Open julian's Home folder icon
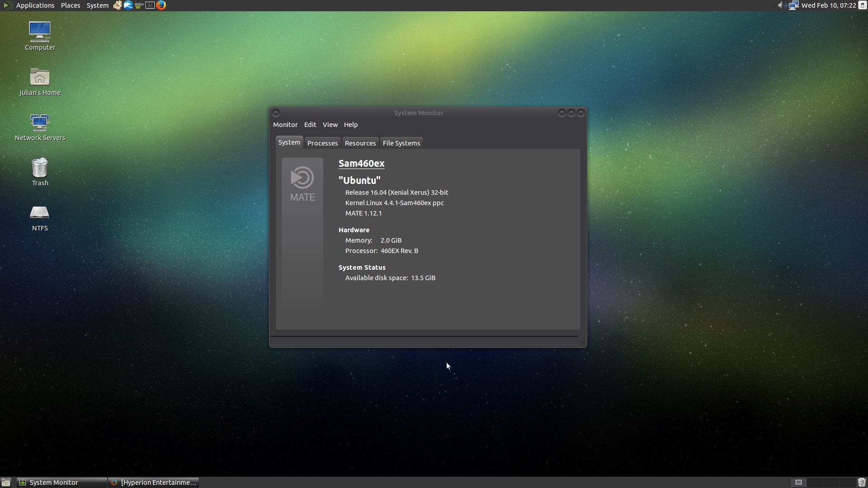This screenshot has width=868, height=488. click(40, 81)
